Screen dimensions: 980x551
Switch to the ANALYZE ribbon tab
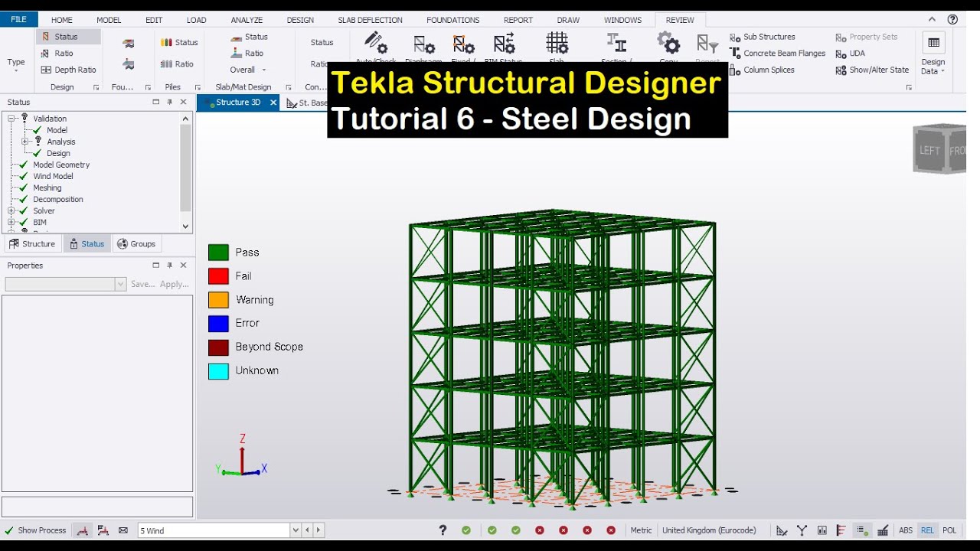click(247, 20)
